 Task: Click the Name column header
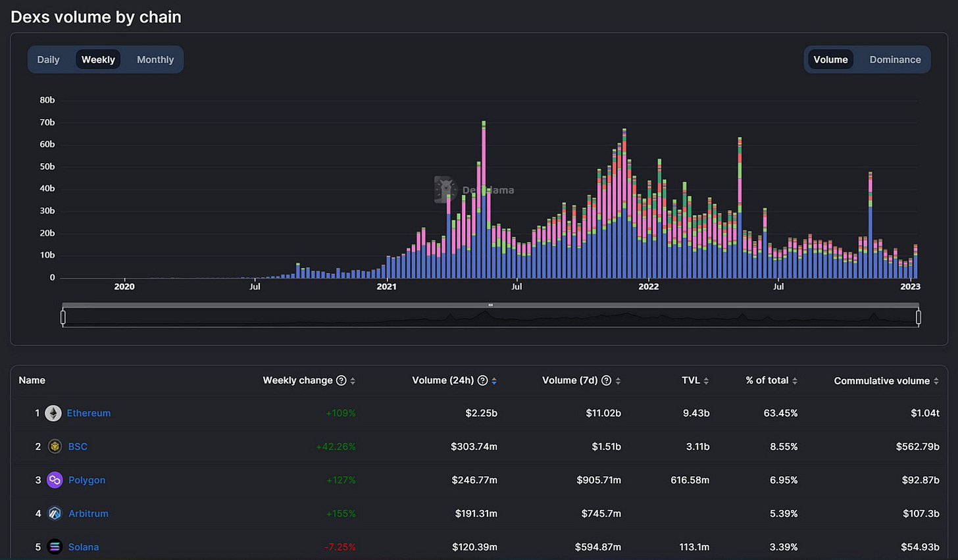[x=32, y=380]
